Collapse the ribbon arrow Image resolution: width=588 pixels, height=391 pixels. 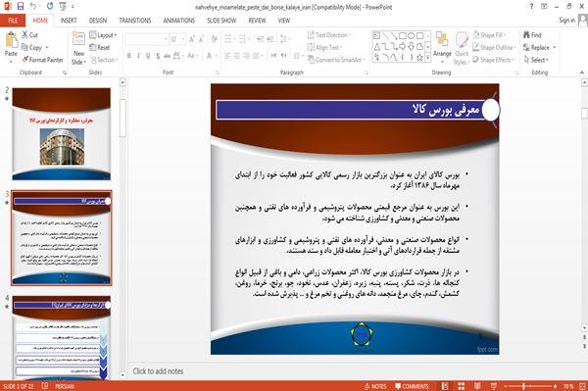[582, 73]
